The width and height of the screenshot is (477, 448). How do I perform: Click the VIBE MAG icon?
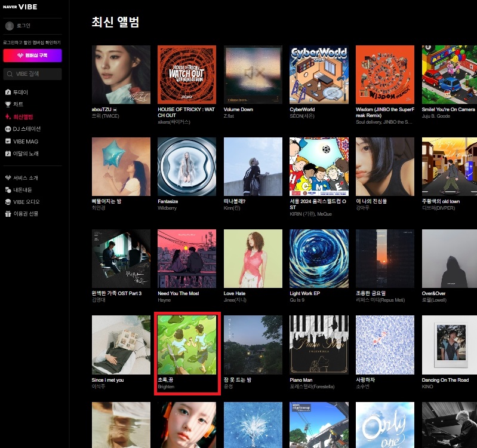point(8,141)
